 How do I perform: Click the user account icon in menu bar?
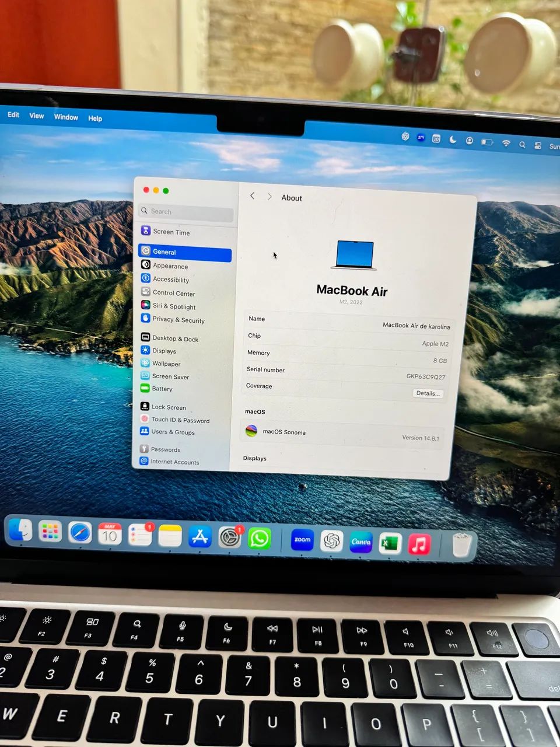(x=469, y=141)
